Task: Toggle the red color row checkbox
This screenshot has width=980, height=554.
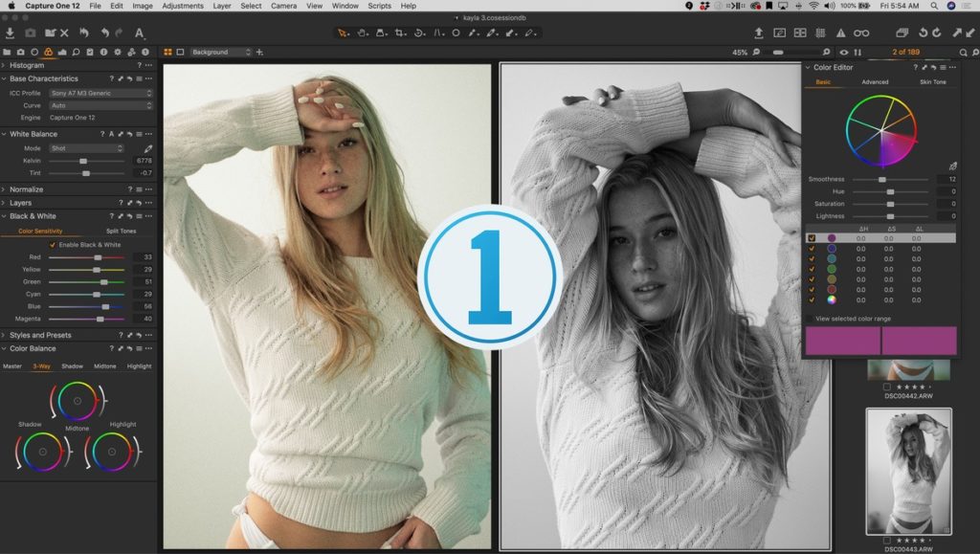Action: pyautogui.click(x=812, y=290)
